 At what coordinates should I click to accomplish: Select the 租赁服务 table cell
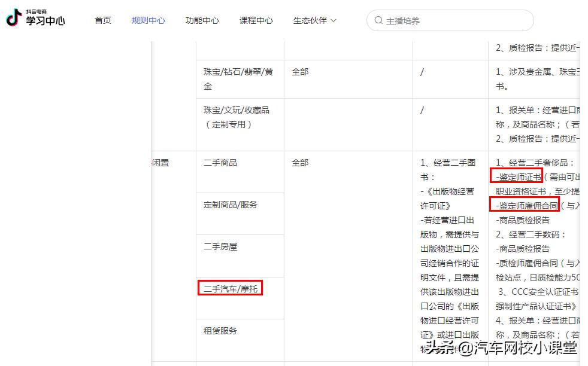point(220,331)
